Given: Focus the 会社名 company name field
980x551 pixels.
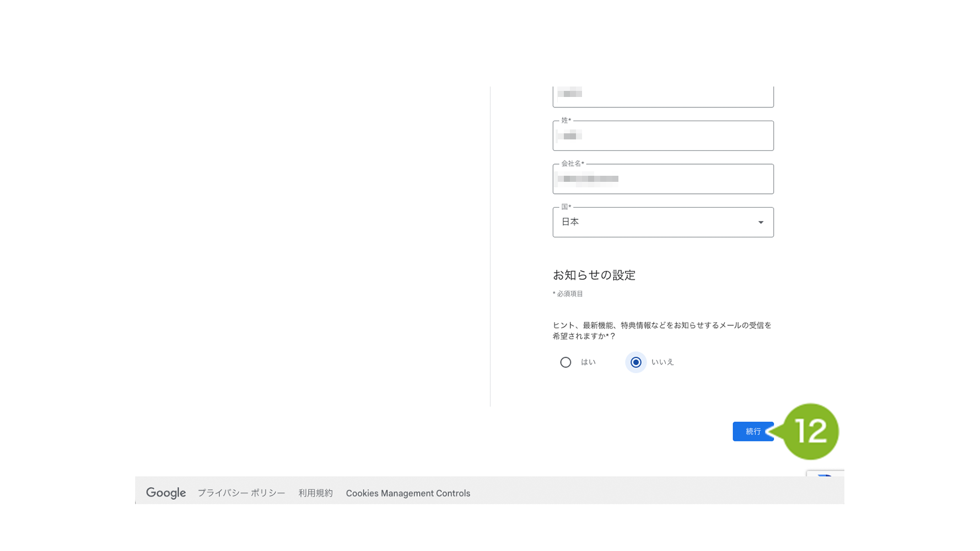Looking at the screenshot, I should (x=663, y=179).
